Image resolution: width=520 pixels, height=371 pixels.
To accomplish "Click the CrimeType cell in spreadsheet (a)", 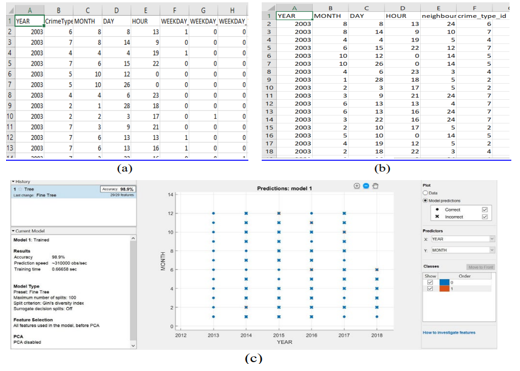I will coord(59,21).
